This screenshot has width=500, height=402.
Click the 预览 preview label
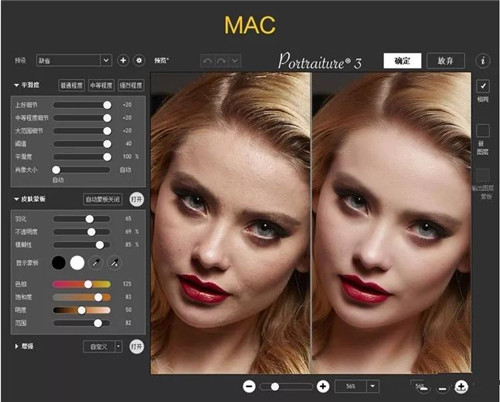tap(162, 61)
